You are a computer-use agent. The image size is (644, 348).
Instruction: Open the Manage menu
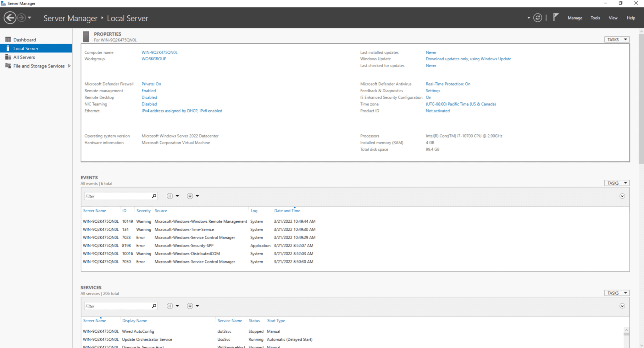[x=575, y=18]
